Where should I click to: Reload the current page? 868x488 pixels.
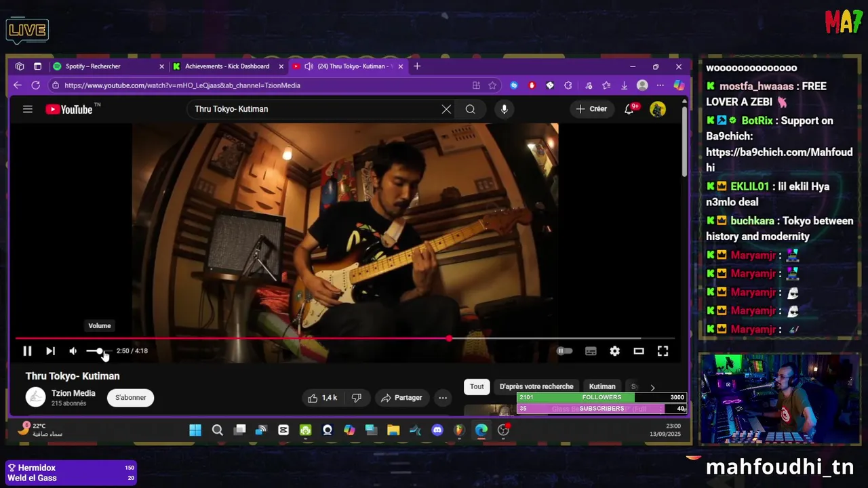click(x=35, y=85)
